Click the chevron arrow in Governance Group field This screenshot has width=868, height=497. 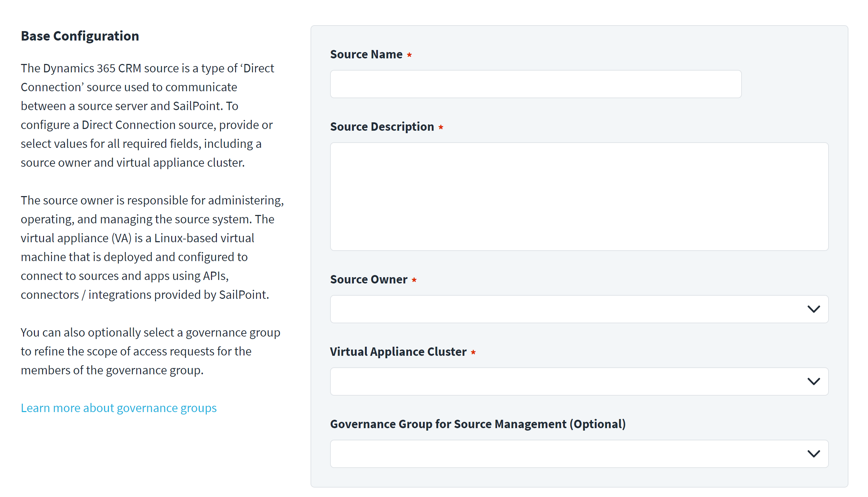[814, 454]
